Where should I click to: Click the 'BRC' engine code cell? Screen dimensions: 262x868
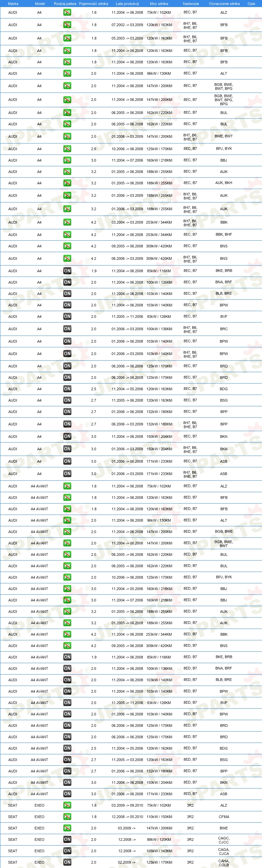click(224, 329)
